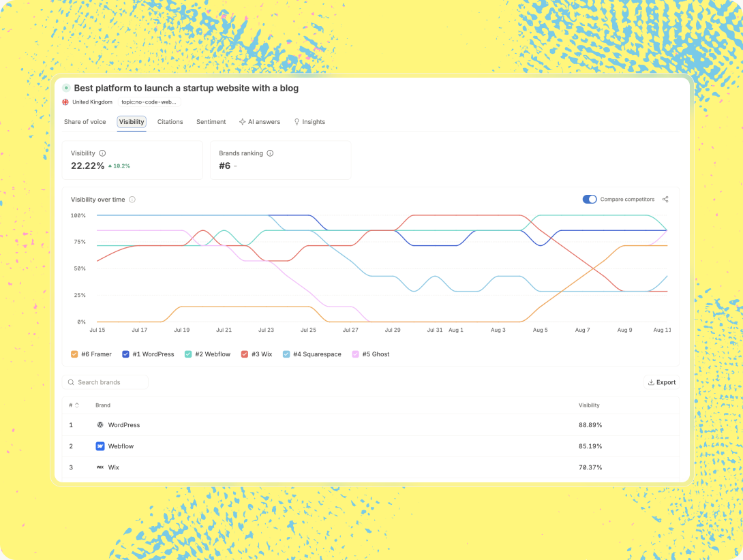Viewport: 743px width, 560px height.
Task: Click the Webflow logo in the table
Action: point(100,446)
